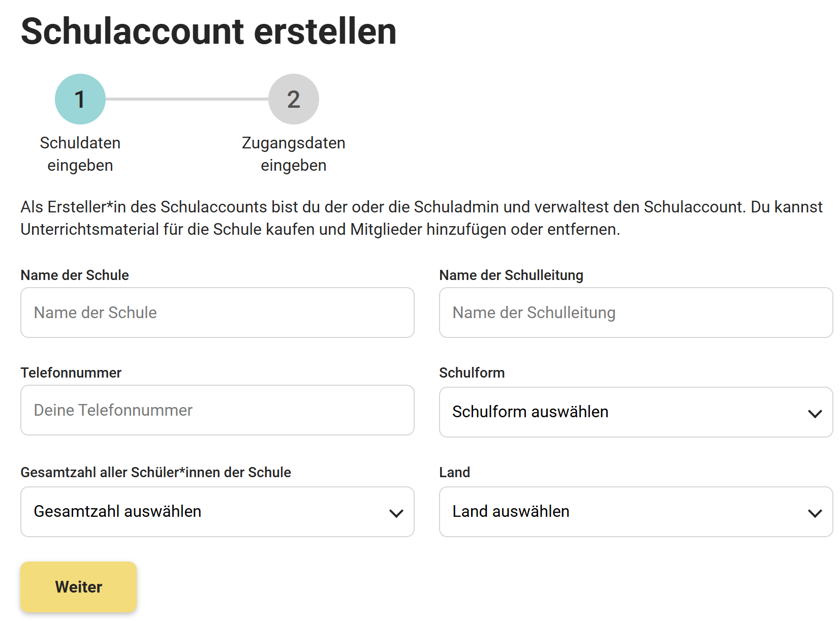The height and width of the screenshot is (621, 840).
Task: Click the Gesamtzahl aller Schüler*innen label
Action: click(155, 472)
